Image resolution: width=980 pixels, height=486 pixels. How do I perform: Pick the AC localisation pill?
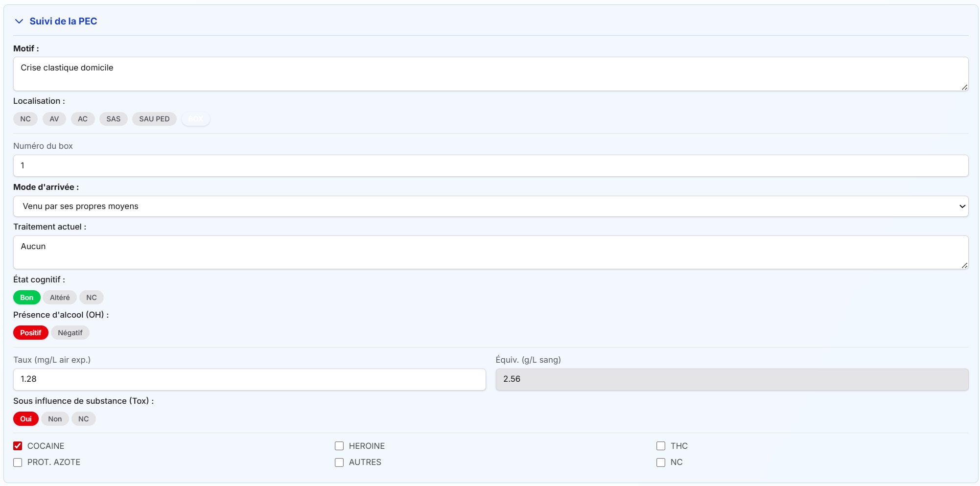pyautogui.click(x=83, y=119)
